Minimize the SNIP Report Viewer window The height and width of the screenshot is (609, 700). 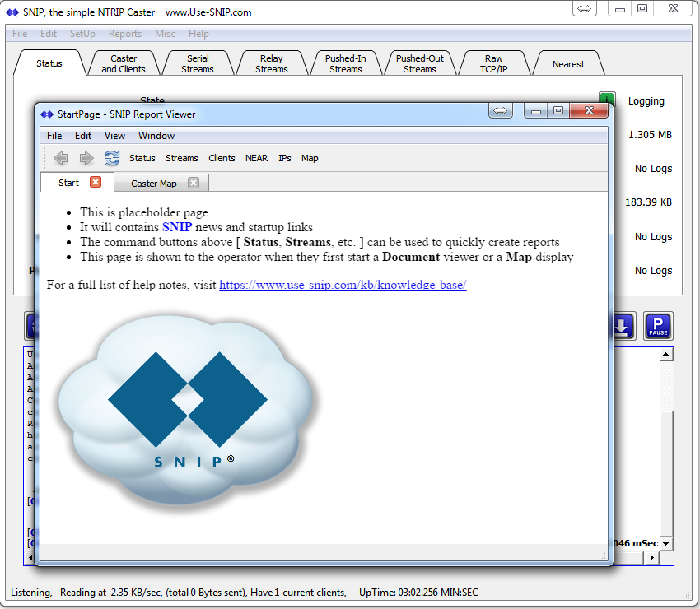(x=536, y=110)
